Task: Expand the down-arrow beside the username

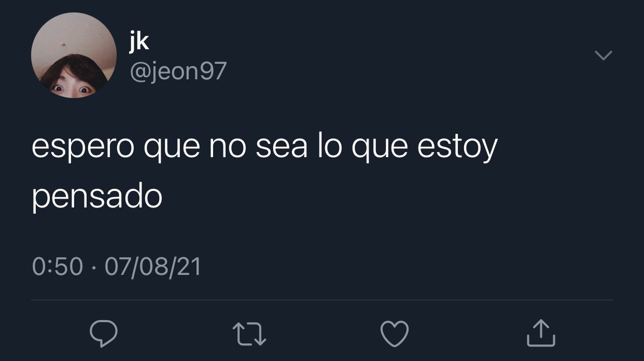Action: tap(603, 55)
